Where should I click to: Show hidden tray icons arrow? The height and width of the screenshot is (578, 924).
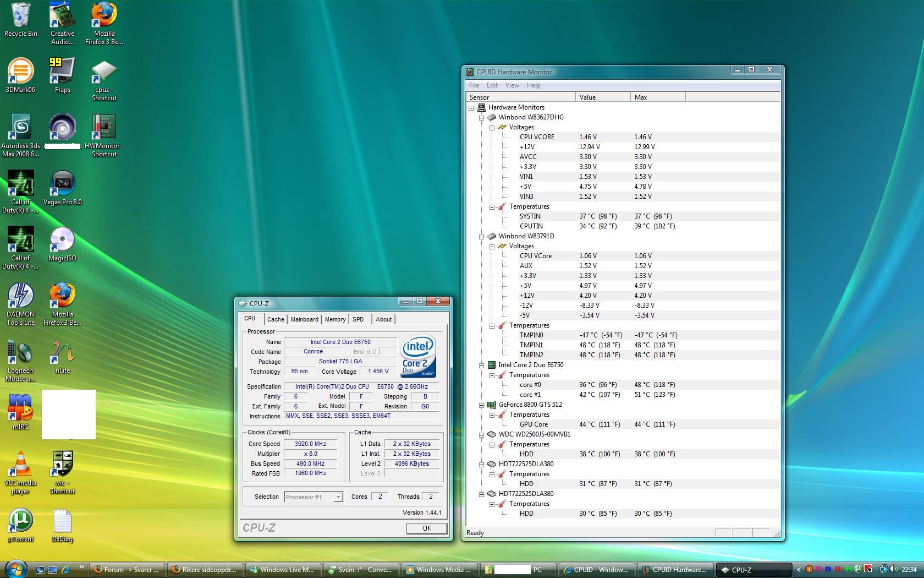pos(799,570)
